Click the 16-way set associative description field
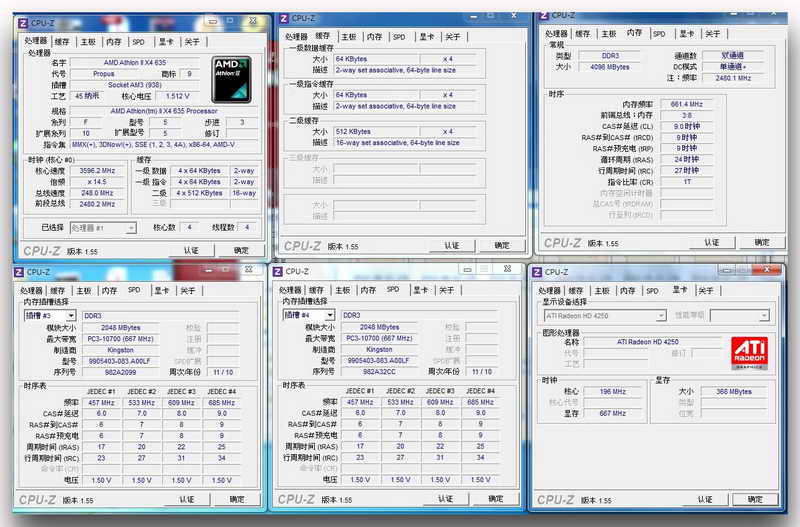The width and height of the screenshot is (800, 527). pos(404,143)
